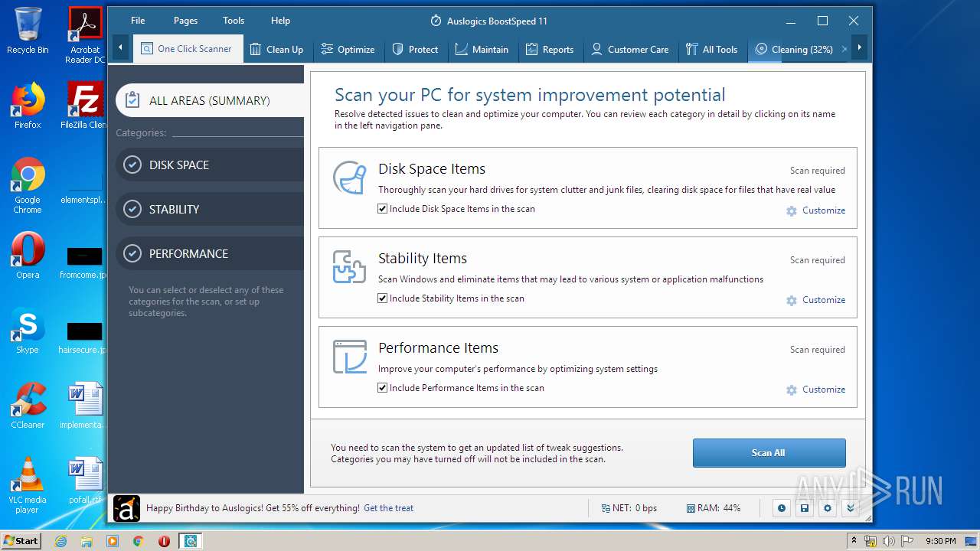Select the FileZilla Client desktop icon

85,106
